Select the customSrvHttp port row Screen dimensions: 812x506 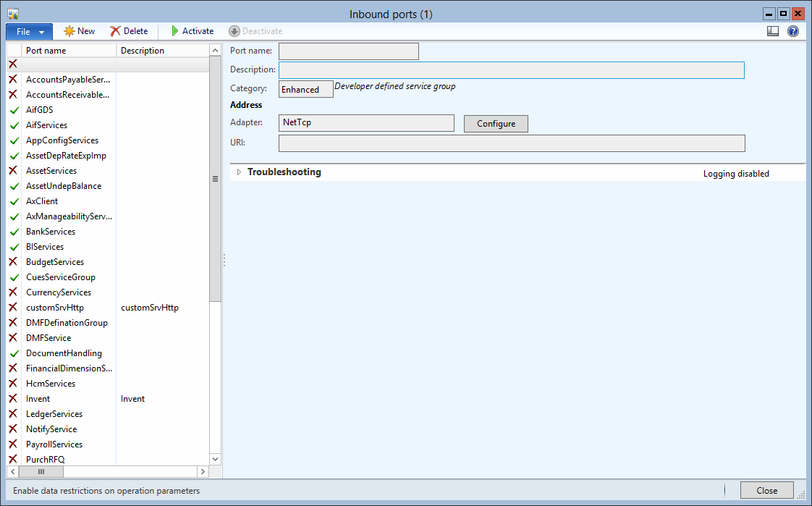[55, 308]
